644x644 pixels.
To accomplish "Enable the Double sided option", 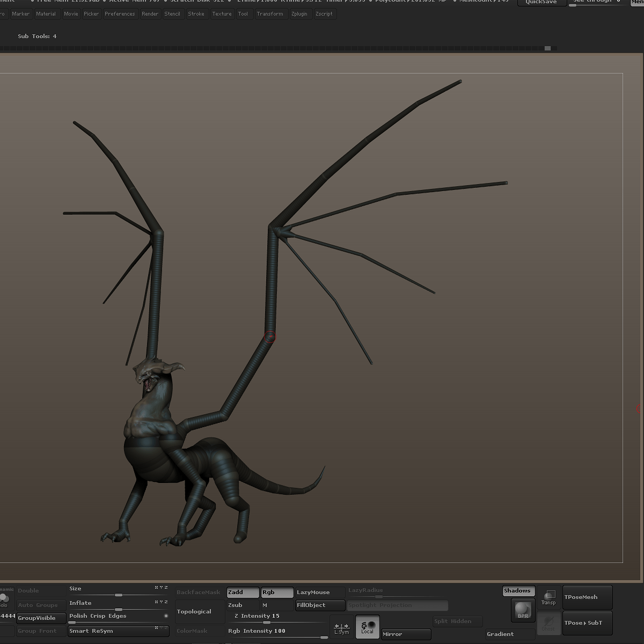I will point(41,591).
